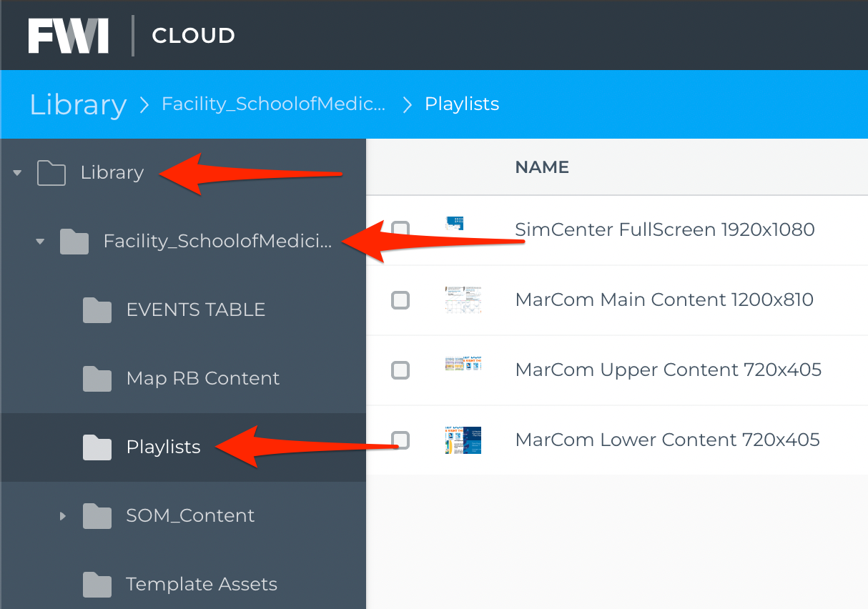This screenshot has height=609, width=868.
Task: Collapse the Facility_SchoolofMedici folder arrow
Action: point(41,242)
